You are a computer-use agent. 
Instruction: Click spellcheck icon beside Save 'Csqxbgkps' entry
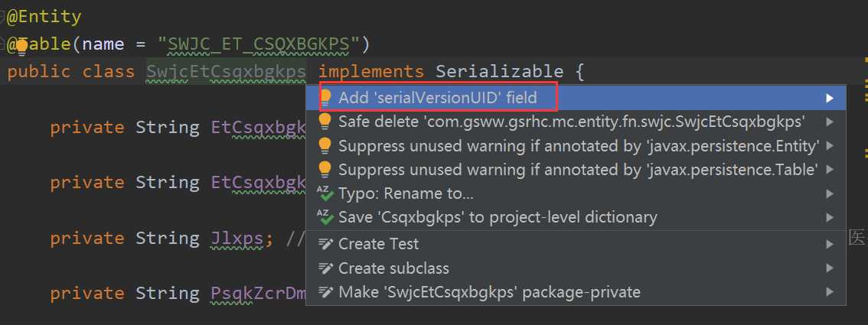325,217
